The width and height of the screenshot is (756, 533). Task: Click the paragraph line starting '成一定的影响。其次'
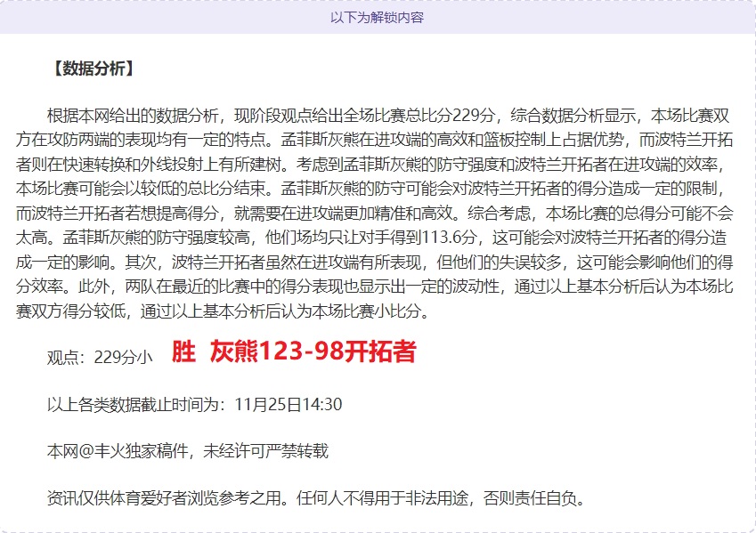point(375,262)
